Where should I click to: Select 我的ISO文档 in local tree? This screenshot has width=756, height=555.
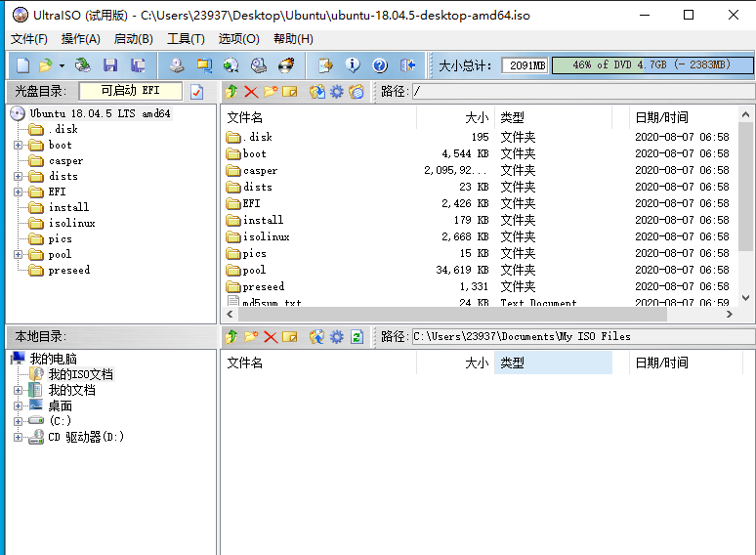tap(80, 374)
